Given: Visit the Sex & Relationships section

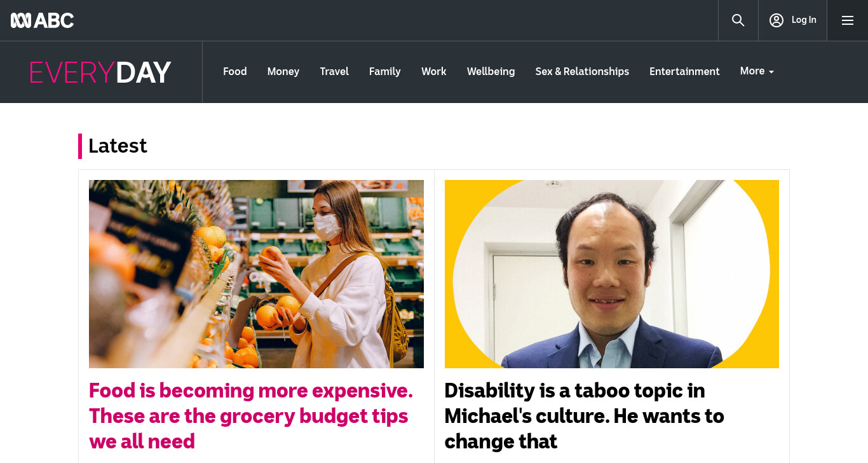Looking at the screenshot, I should [582, 71].
